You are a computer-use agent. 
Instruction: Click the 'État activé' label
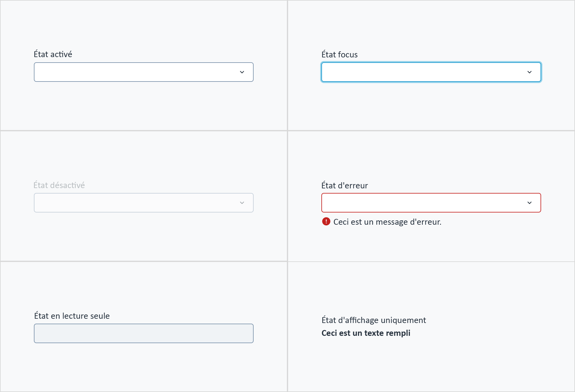point(53,54)
